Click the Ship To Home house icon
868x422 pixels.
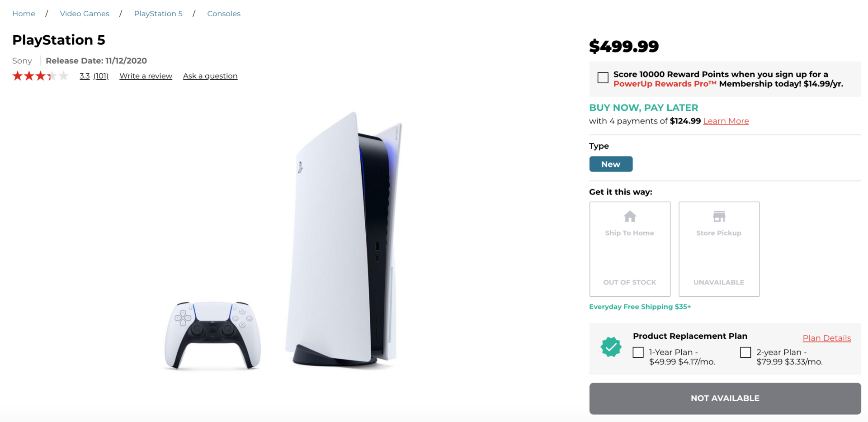(x=630, y=217)
